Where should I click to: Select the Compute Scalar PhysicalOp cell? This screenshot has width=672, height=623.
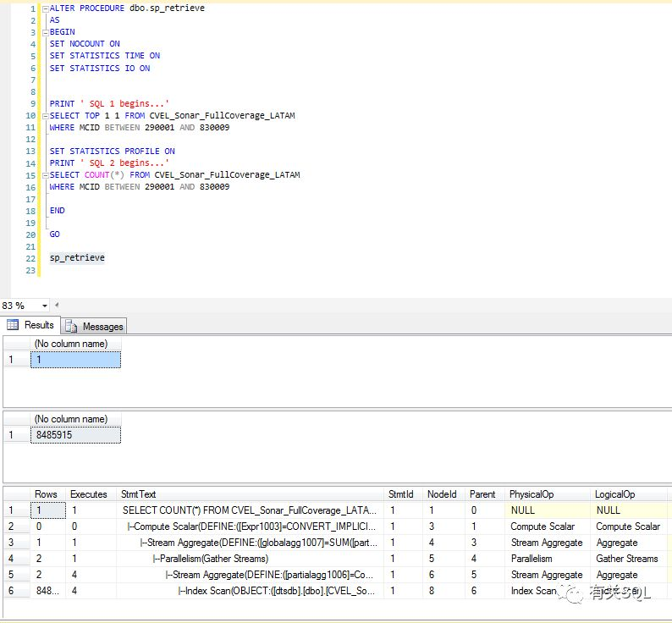pos(548,527)
